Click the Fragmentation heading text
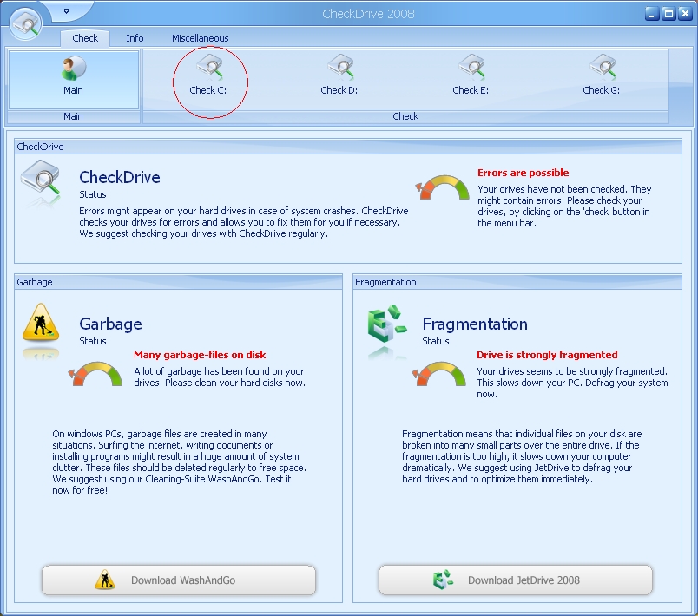The height and width of the screenshot is (616, 698). 475,324
